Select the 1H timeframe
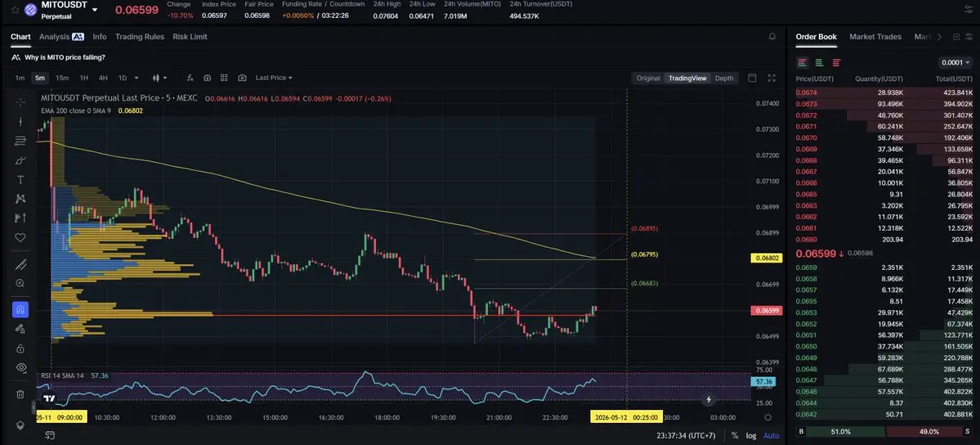 tap(83, 78)
